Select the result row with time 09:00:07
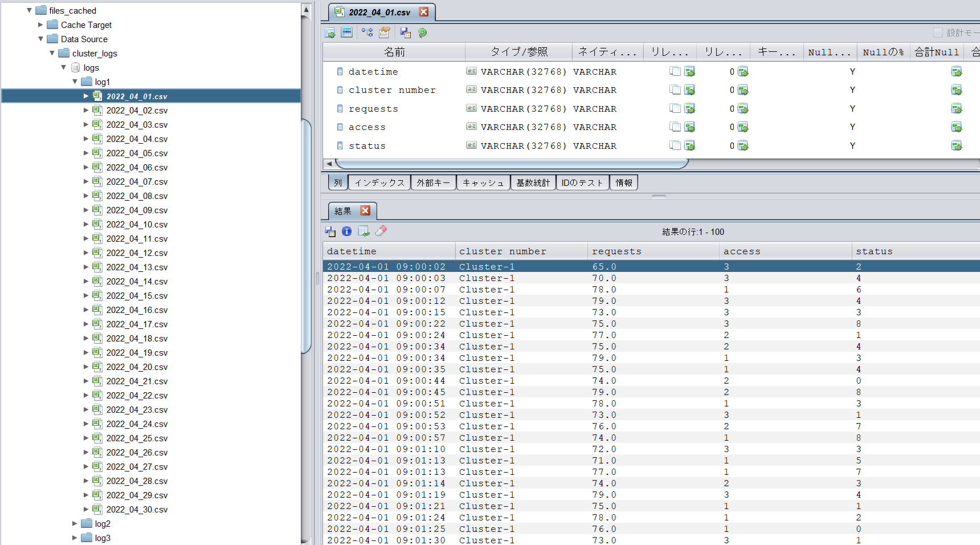 pyautogui.click(x=651, y=290)
